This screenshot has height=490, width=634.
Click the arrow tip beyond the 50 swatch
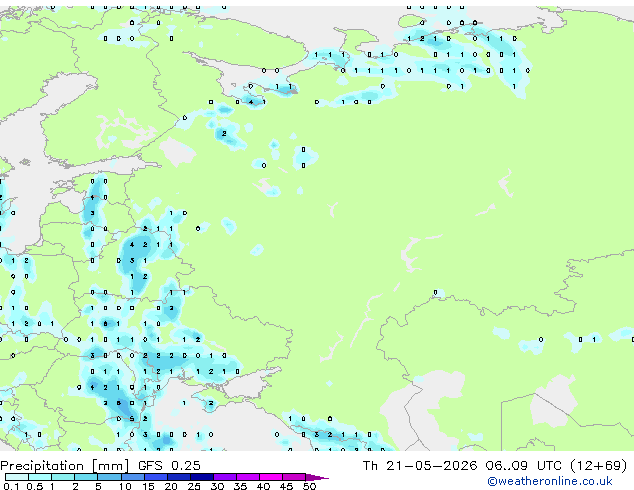click(x=317, y=477)
